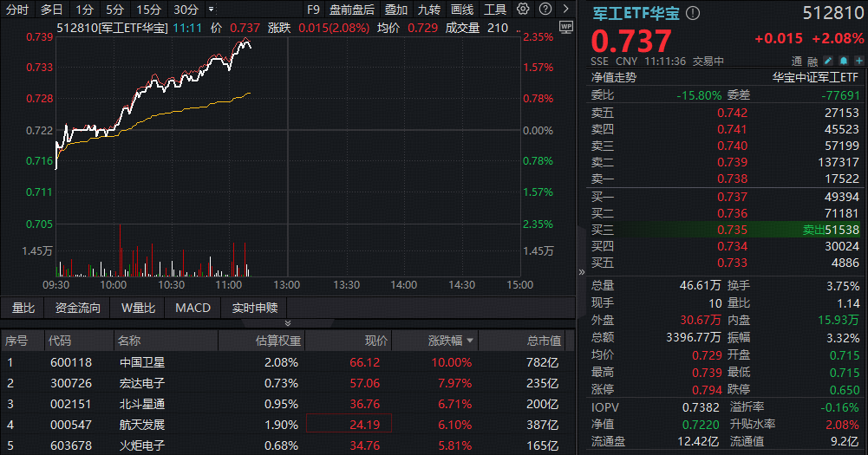Screen dimensions: 868x455
Task: Open chart settings gear icon
Action: [x=523, y=10]
